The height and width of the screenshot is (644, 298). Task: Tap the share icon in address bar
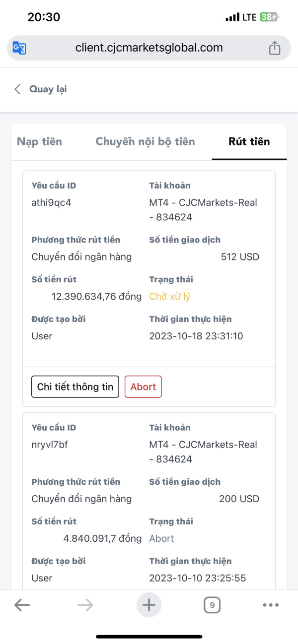pos(275,48)
